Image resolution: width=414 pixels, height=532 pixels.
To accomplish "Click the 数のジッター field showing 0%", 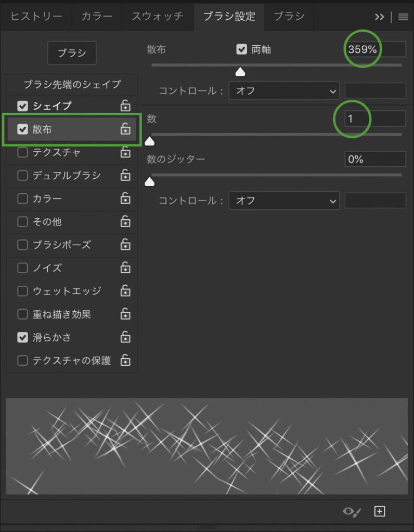I will 375,159.
